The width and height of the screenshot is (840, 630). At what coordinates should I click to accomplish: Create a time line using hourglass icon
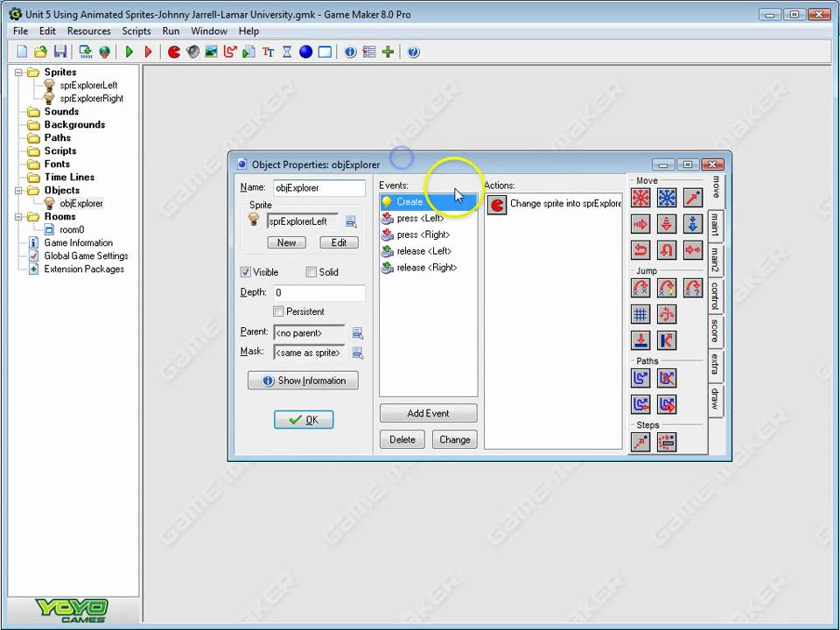click(x=287, y=52)
